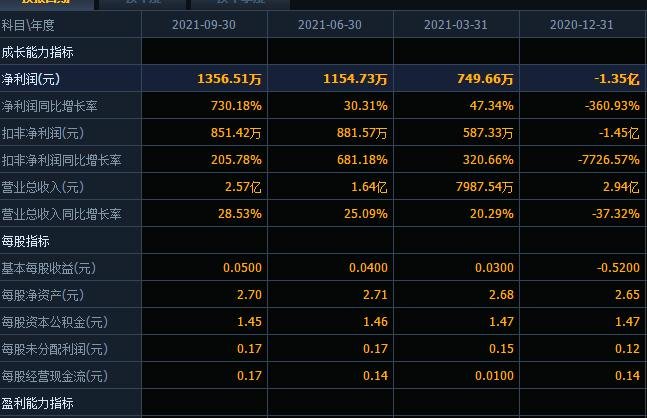Collapse the 每股指标 section header
647x418 pixels.
26,241
